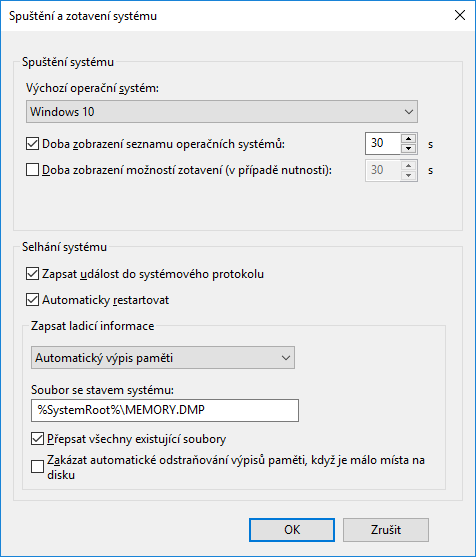The width and height of the screenshot is (476, 557).
Task: Click the MEMORY.DMP dump file path field
Action: (x=165, y=410)
